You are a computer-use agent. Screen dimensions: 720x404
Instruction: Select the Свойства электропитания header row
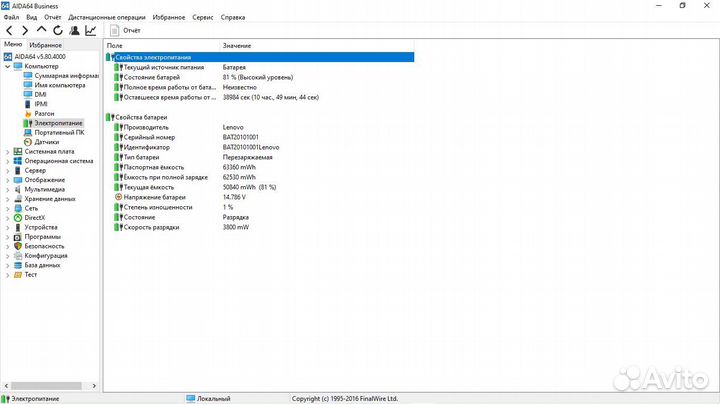259,57
